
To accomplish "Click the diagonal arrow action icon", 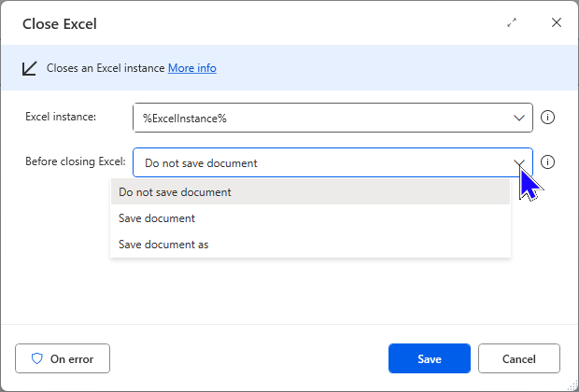I will 29,68.
